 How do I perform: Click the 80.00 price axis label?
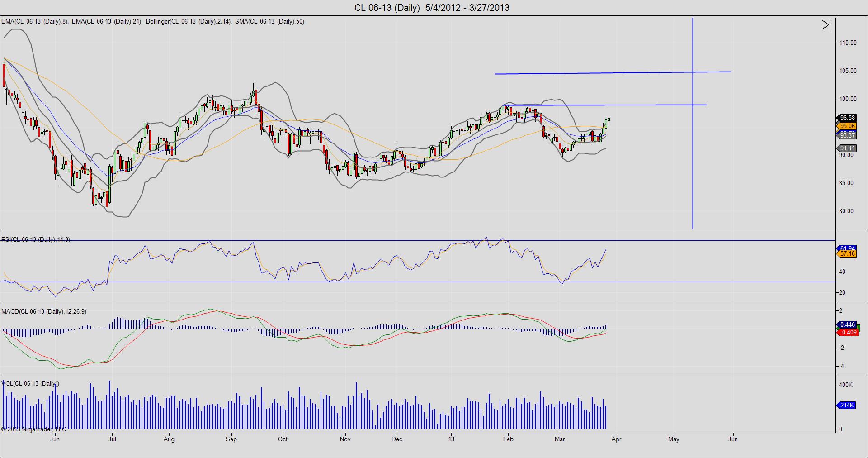point(846,211)
